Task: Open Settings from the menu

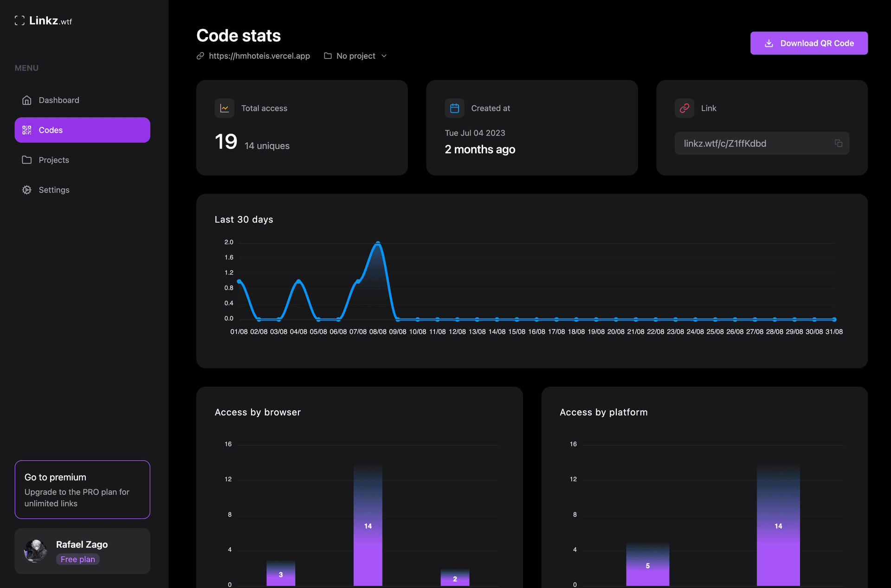Action: click(54, 190)
